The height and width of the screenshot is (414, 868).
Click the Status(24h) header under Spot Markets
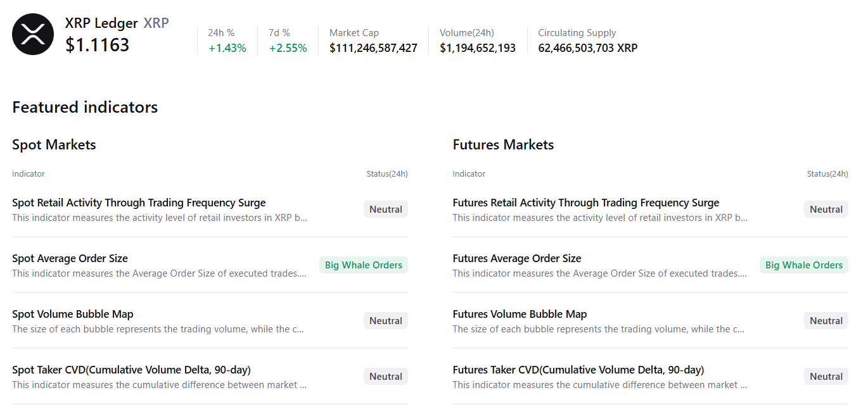[x=387, y=173]
